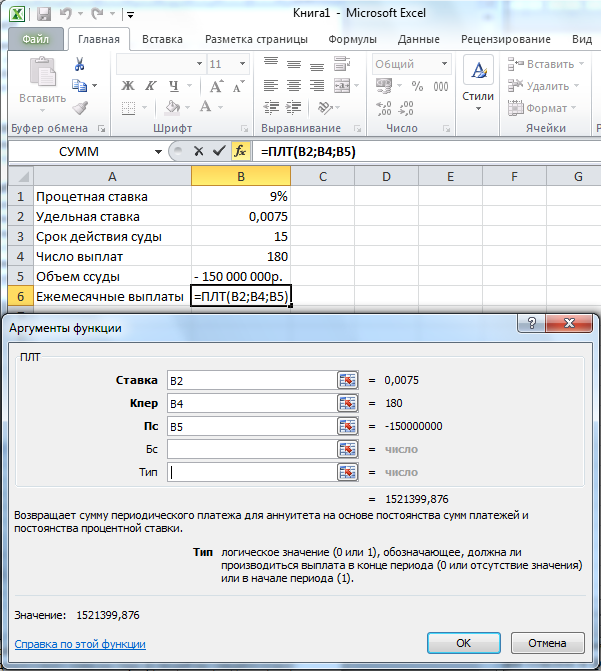The height and width of the screenshot is (671, 601).
Task: Expand the Вставить cells dropdown
Action: click(x=581, y=64)
